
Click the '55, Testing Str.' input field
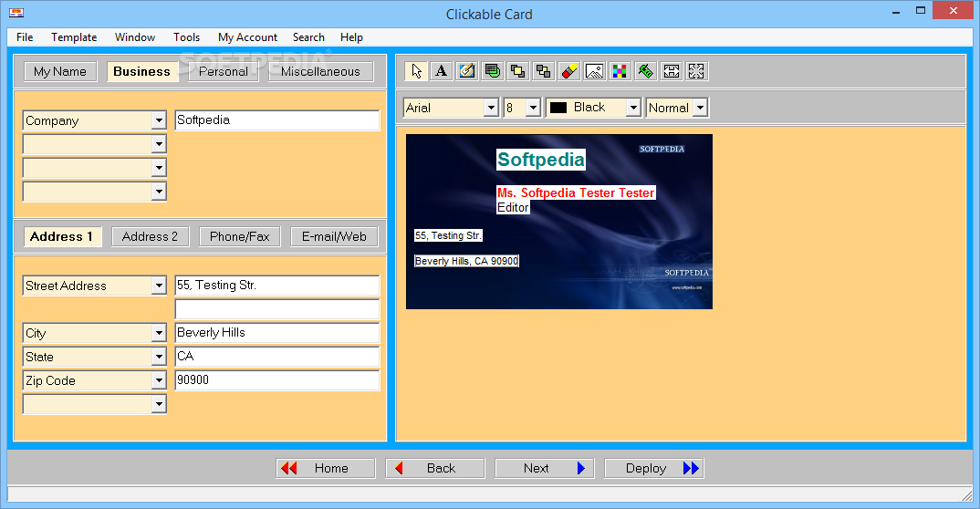coord(276,286)
